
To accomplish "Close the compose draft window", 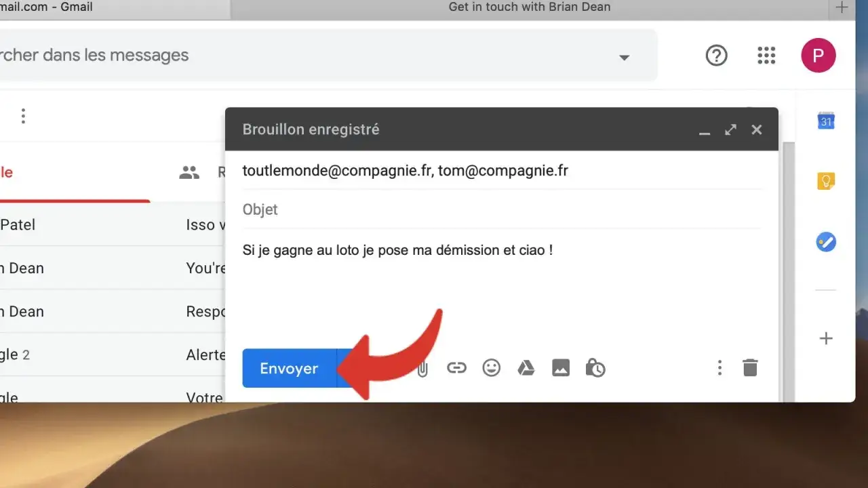I will click(x=757, y=129).
